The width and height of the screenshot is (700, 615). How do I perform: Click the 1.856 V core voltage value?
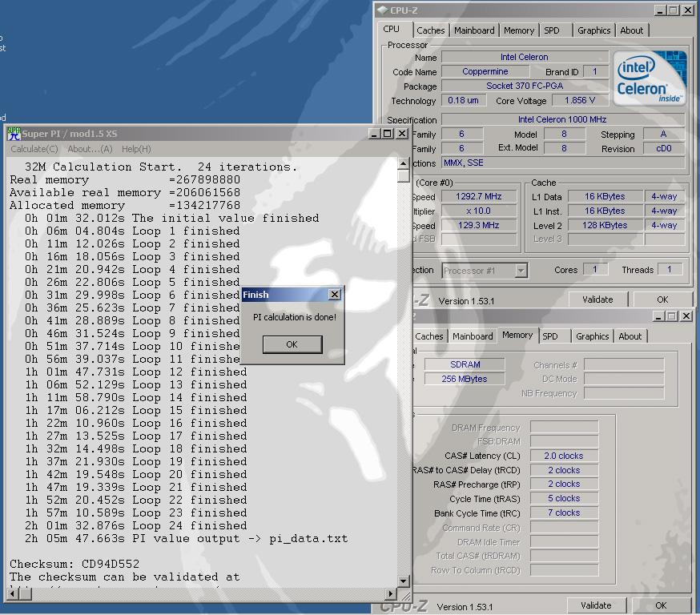[x=580, y=100]
